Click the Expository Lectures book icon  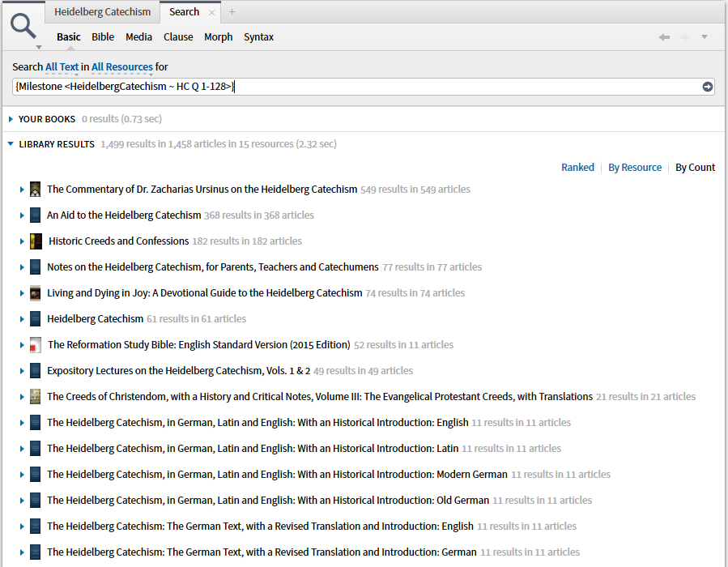36,370
